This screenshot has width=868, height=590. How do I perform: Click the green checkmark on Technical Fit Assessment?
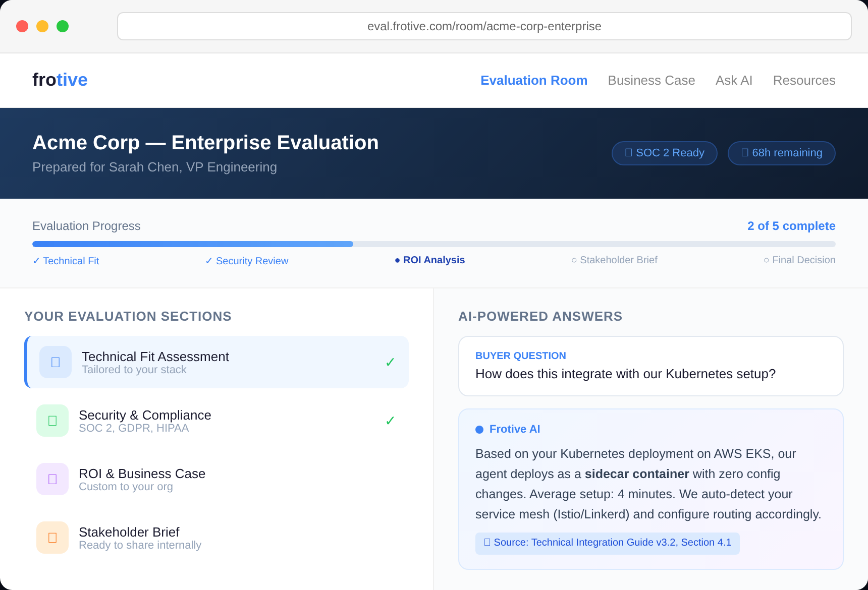coord(390,363)
